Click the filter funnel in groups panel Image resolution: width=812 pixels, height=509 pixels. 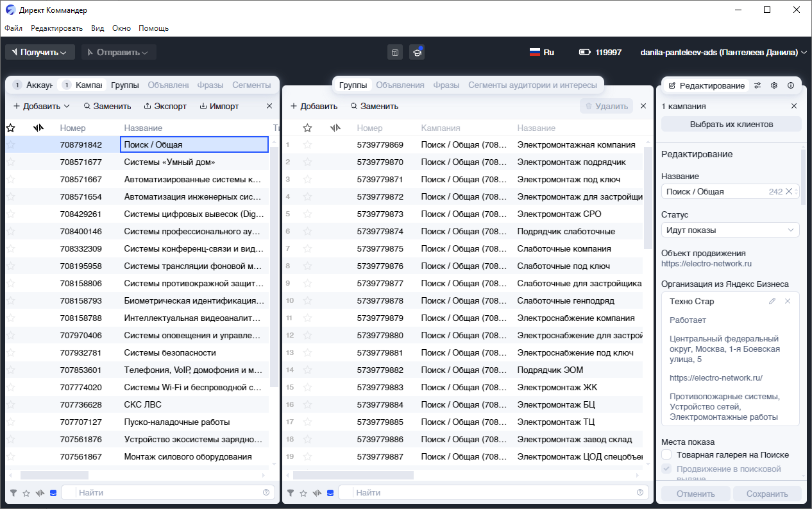(291, 493)
